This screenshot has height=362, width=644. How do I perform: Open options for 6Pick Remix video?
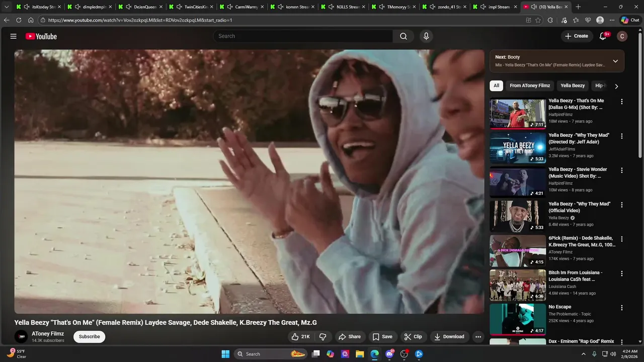(622, 239)
